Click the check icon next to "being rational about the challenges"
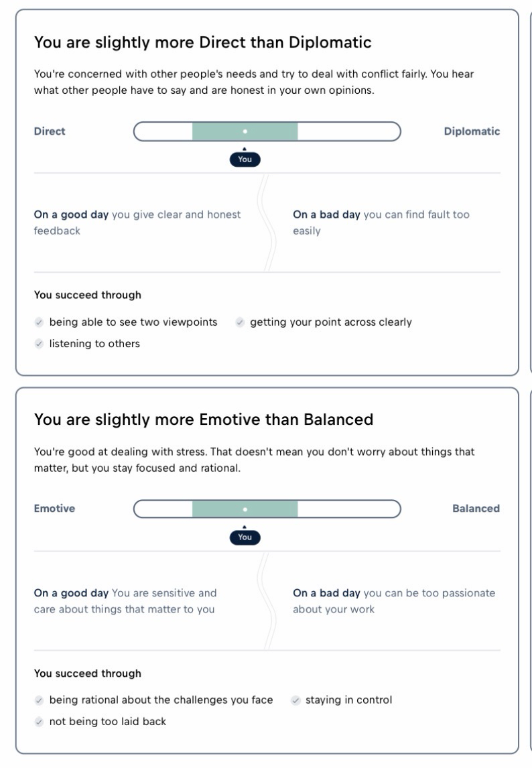This screenshot has height=768, width=532. point(39,700)
